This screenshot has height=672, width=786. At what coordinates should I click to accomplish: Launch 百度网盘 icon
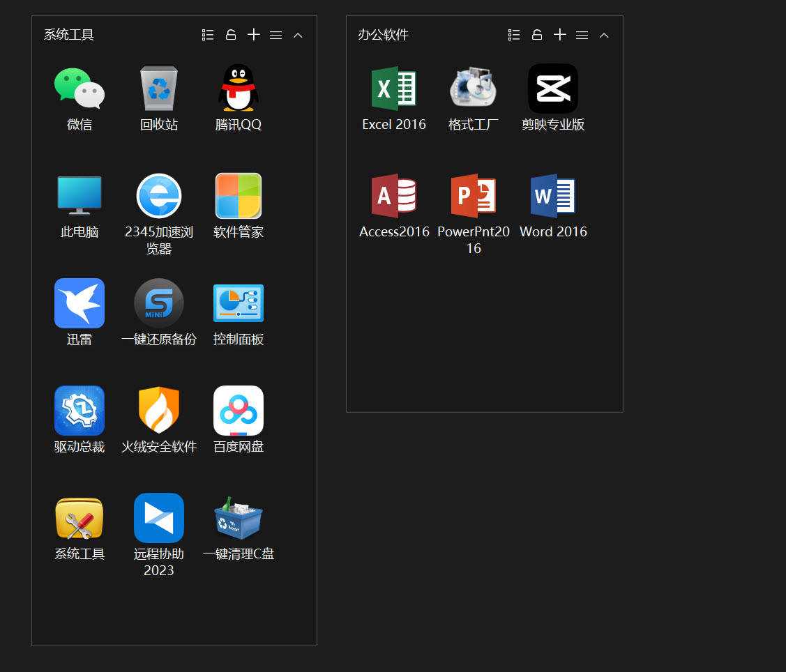click(239, 411)
